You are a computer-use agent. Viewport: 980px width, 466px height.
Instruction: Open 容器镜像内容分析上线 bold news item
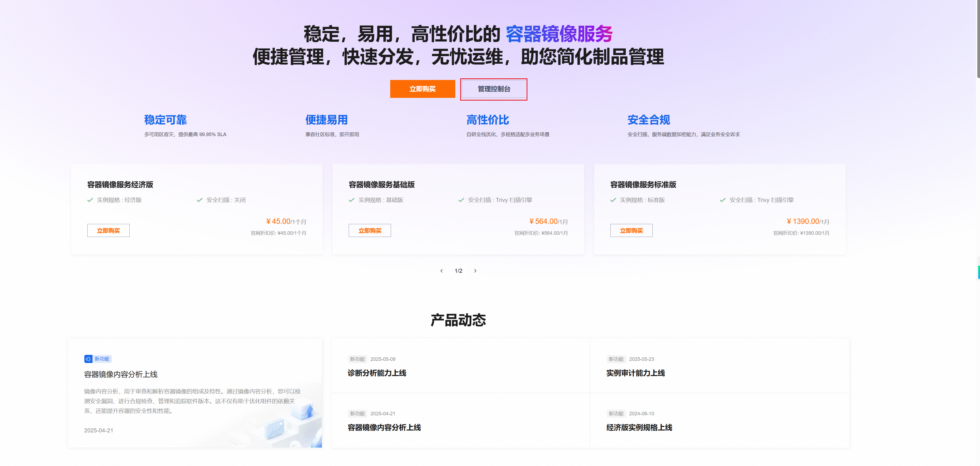pyautogui.click(x=384, y=428)
